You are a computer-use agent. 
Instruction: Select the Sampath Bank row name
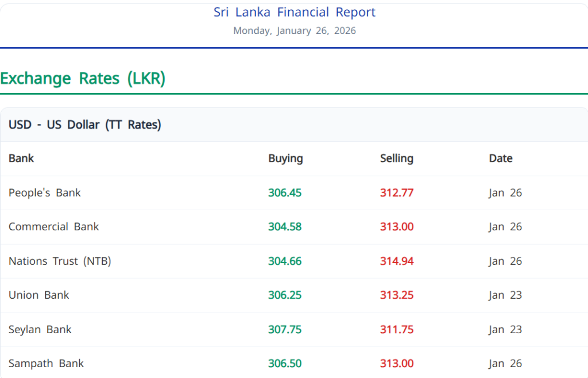click(x=46, y=364)
